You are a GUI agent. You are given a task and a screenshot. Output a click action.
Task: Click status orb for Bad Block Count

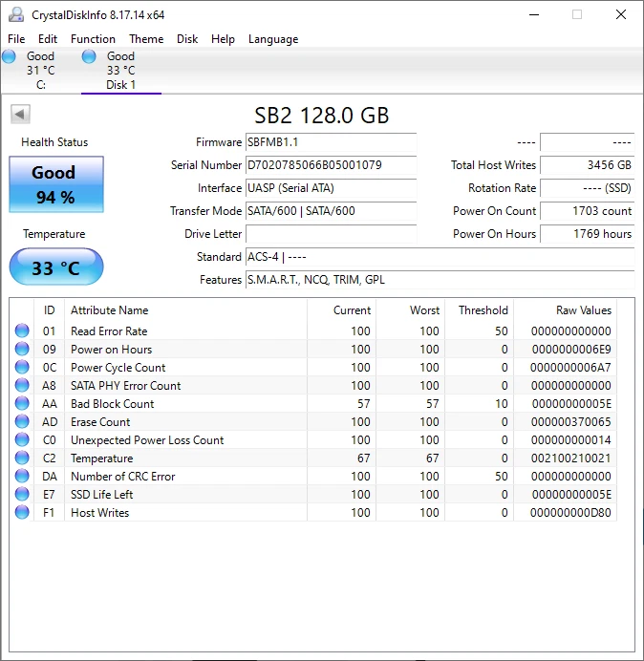tap(22, 403)
